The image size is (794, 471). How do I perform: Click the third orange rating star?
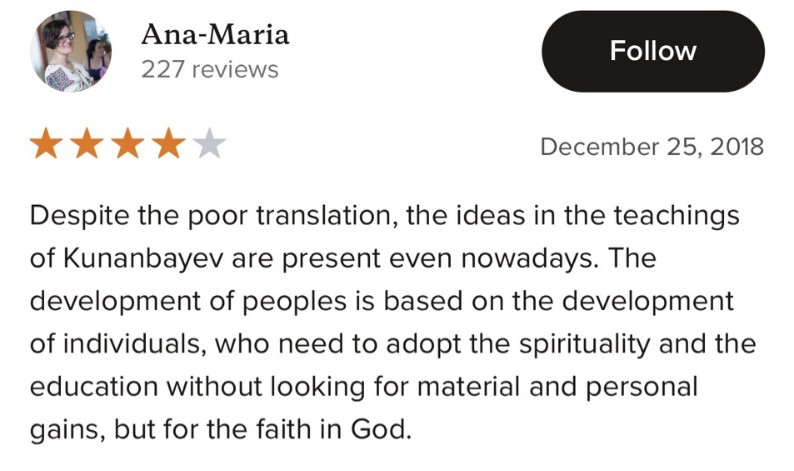pyautogui.click(x=128, y=146)
